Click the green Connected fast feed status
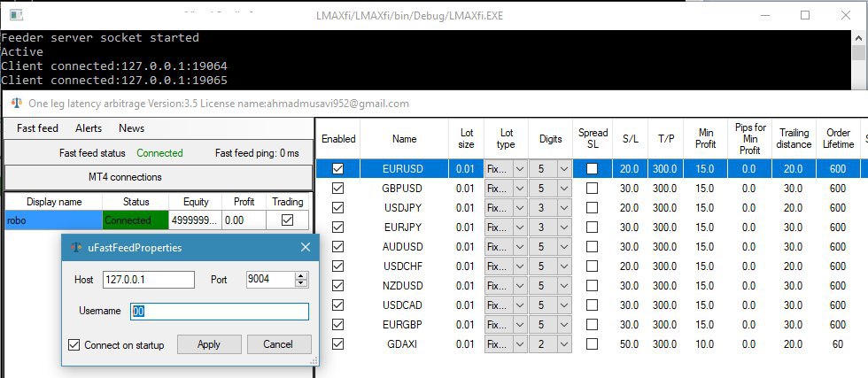 (159, 153)
